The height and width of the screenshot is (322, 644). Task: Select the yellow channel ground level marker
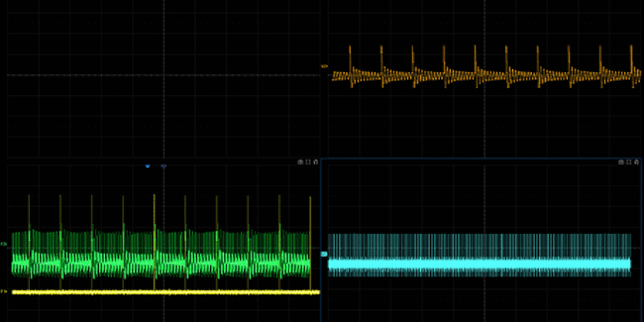pos(4,291)
